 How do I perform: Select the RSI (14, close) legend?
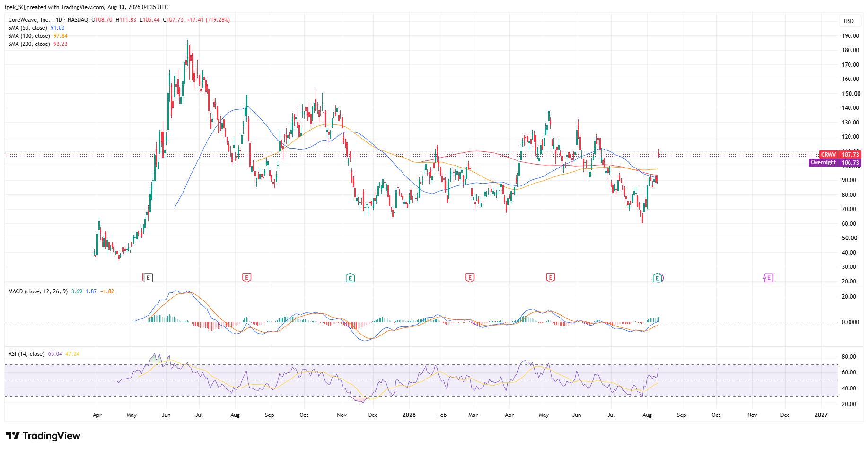[x=26, y=354]
